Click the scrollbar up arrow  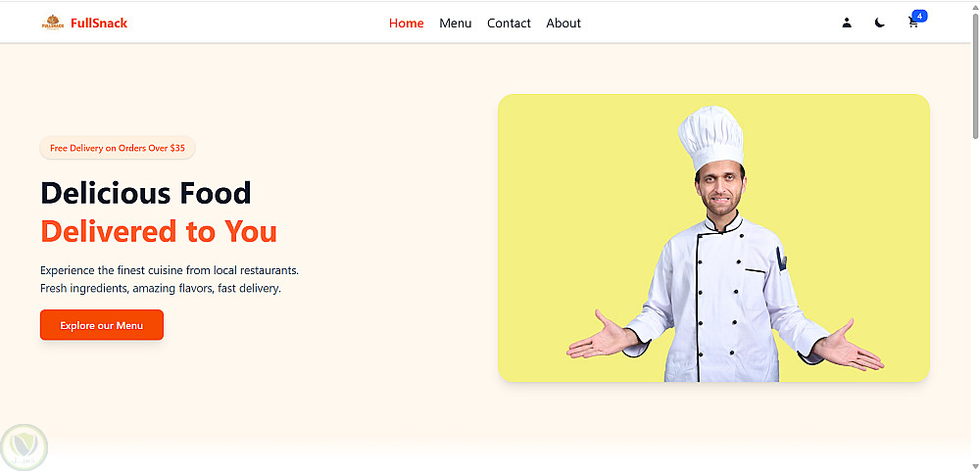[x=975, y=6]
